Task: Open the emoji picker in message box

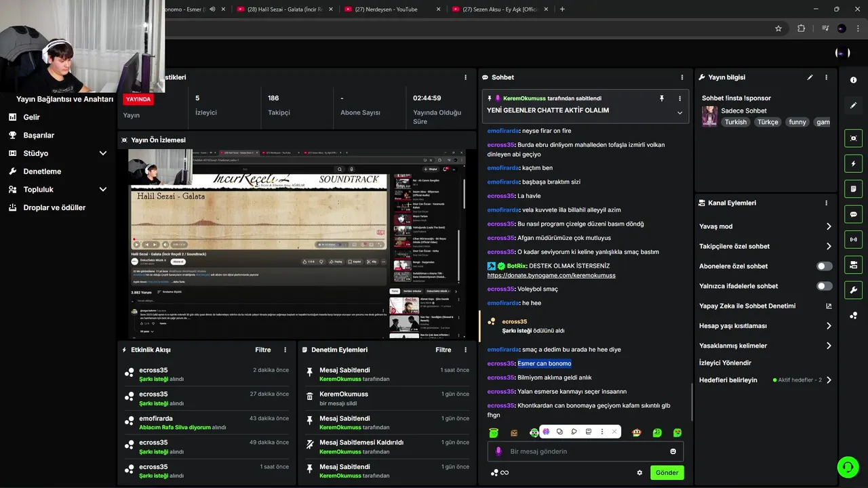Action: [673, 451]
